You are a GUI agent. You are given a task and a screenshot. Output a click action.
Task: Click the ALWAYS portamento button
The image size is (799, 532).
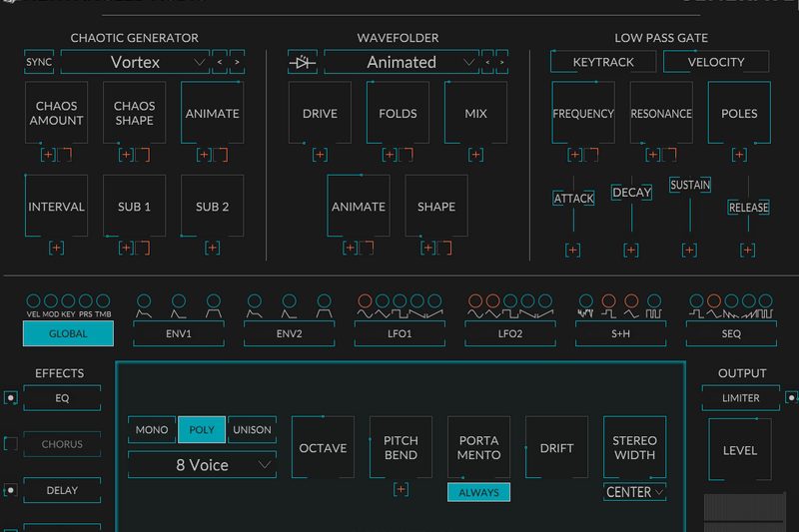coord(479,492)
